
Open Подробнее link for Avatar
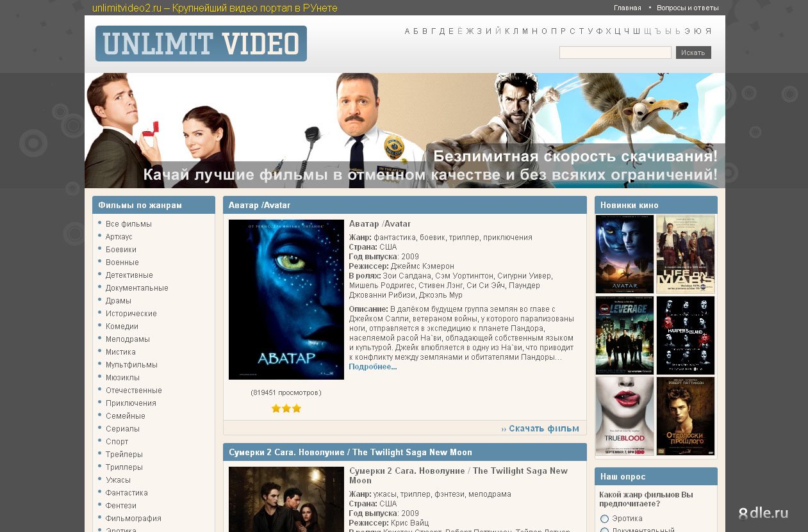pyautogui.click(x=373, y=367)
